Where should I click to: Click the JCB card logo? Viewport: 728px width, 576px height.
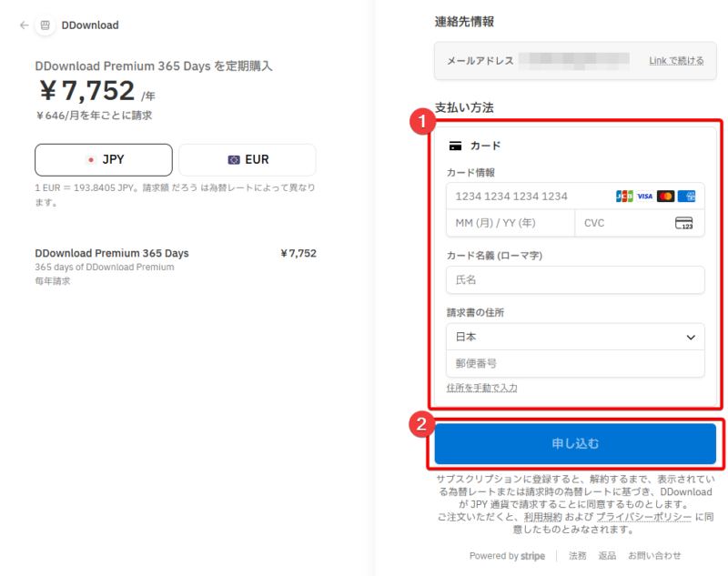click(x=624, y=197)
